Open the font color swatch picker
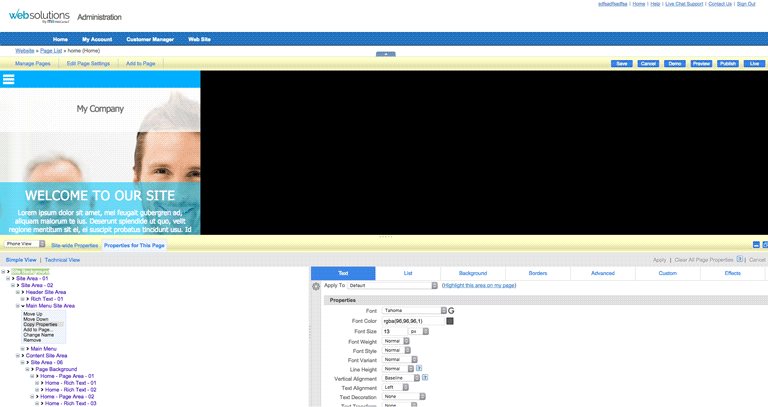Image resolution: width=768 pixels, height=407 pixels. pos(450,321)
